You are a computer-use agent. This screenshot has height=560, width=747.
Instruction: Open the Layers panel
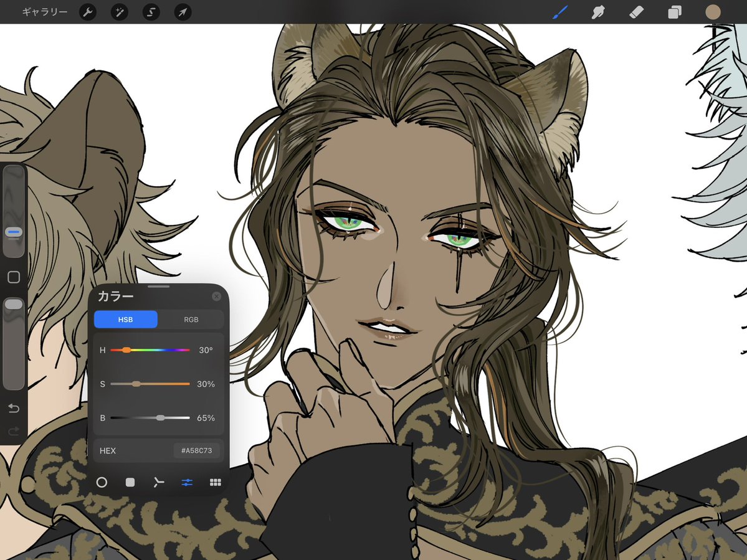[x=675, y=12]
